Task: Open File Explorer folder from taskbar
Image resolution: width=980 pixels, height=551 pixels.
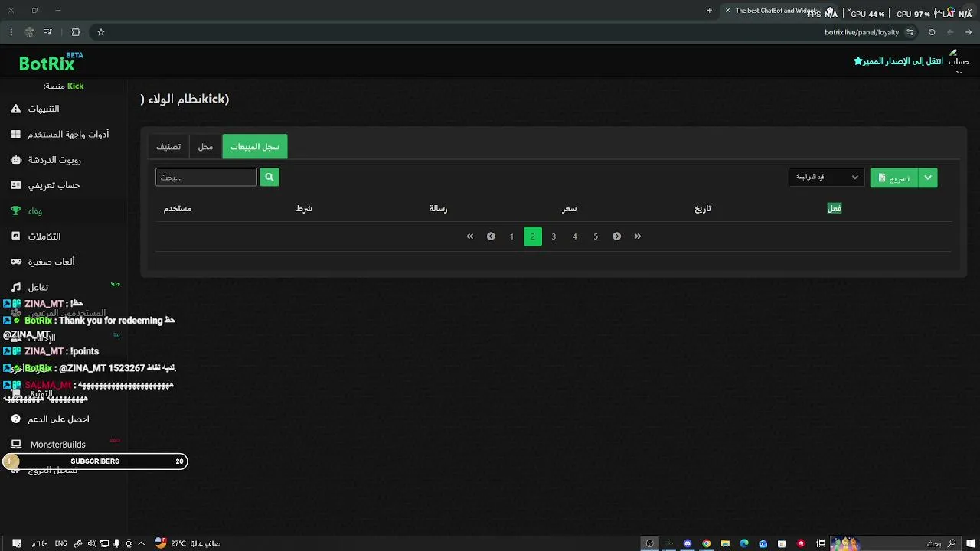Action: (725, 543)
